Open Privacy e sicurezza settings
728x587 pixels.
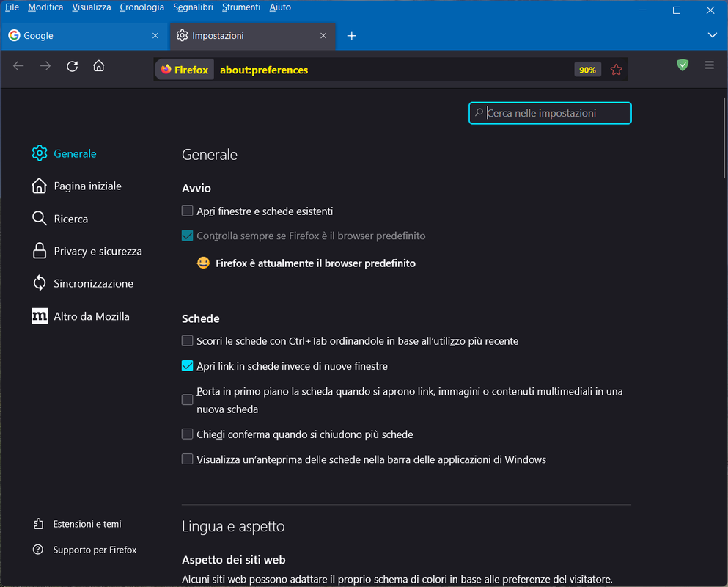point(87,251)
